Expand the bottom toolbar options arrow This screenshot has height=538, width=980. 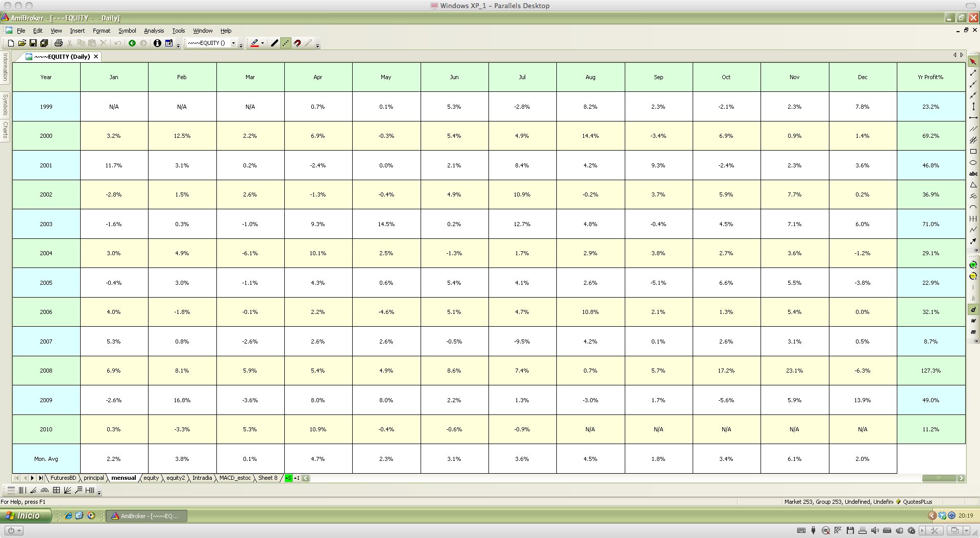coord(99,492)
